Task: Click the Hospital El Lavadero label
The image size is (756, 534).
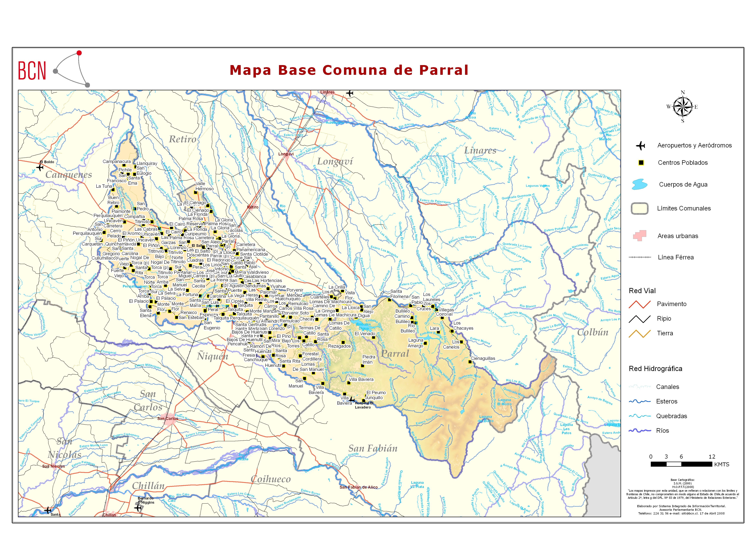Action: pos(364,405)
